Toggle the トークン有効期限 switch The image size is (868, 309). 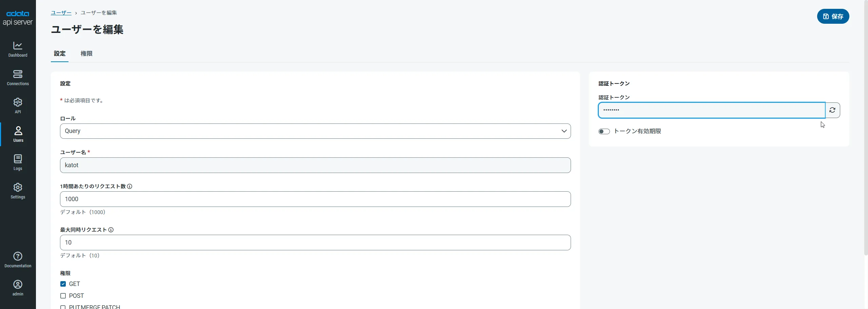point(604,132)
